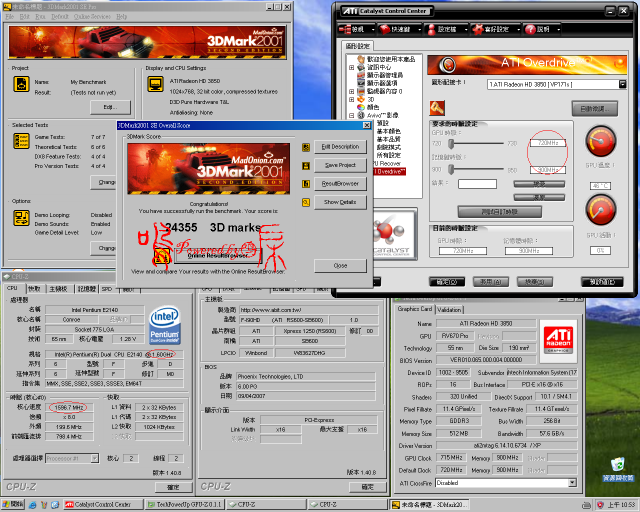Expand the 資訊中心 tree node

351,67
